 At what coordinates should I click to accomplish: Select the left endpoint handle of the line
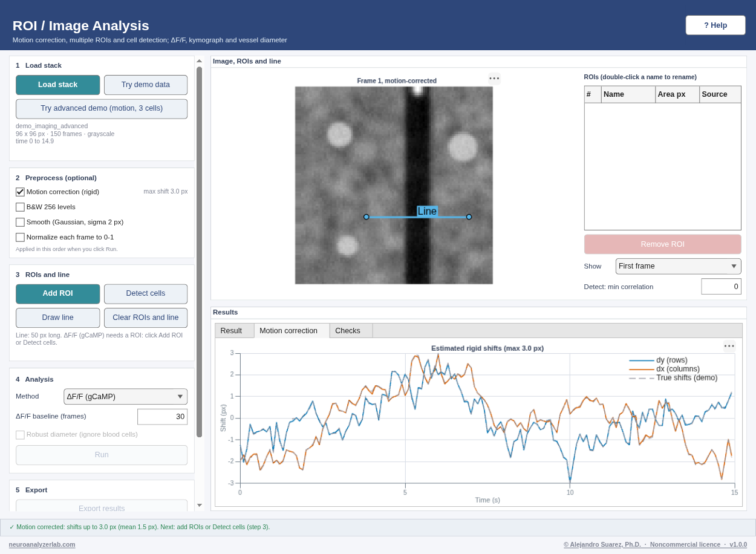point(366,217)
